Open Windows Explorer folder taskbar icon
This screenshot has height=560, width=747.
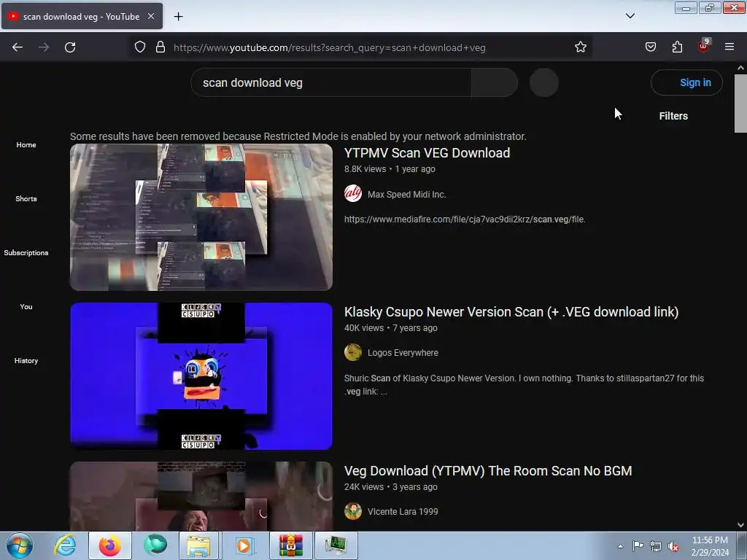(x=198, y=545)
